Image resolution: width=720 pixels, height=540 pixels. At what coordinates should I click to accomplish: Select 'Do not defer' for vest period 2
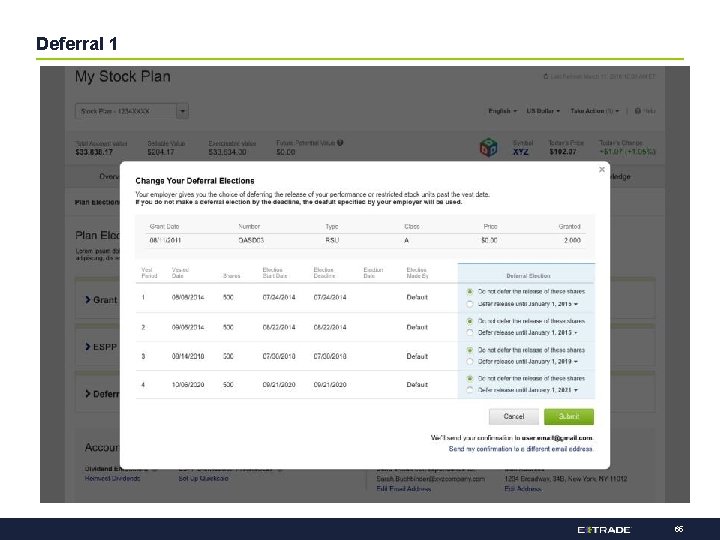[x=469, y=321]
